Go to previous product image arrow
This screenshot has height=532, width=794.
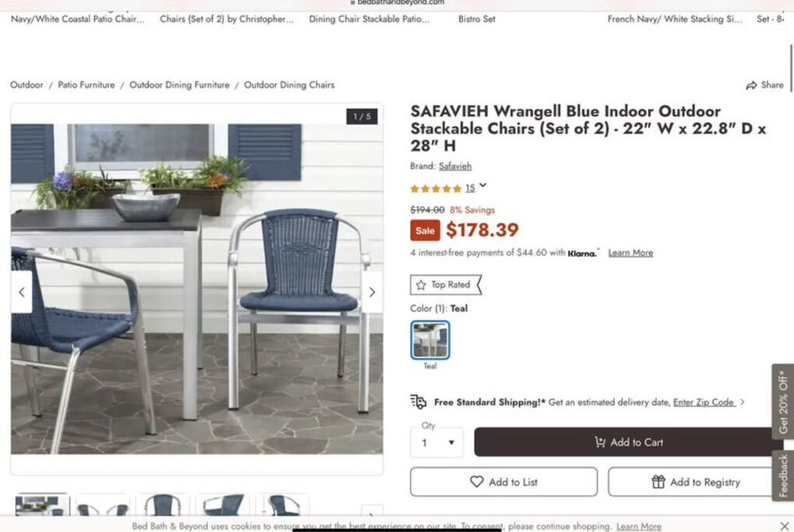(x=21, y=292)
